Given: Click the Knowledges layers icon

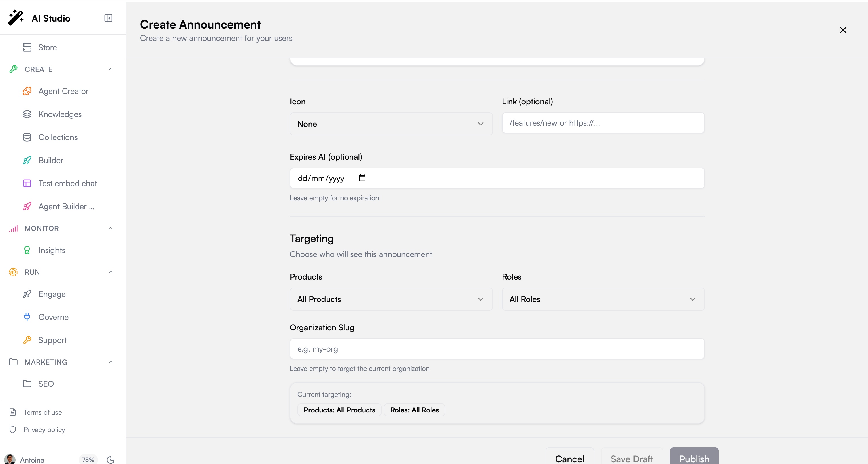Looking at the screenshot, I should tap(27, 114).
